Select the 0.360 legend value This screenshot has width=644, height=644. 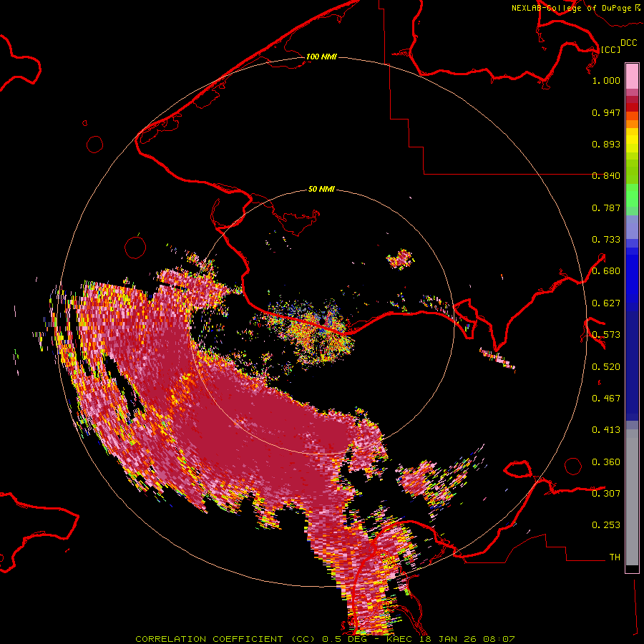coord(606,462)
